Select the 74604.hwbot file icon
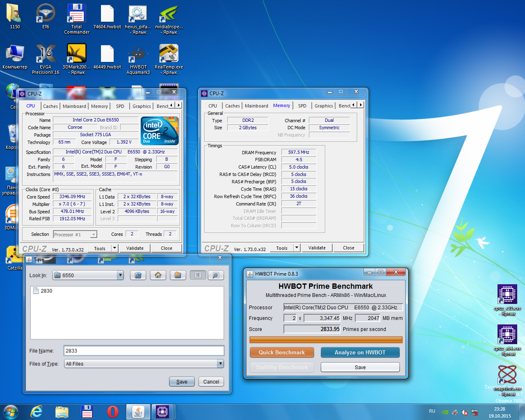The height and width of the screenshot is (420, 525). (x=107, y=17)
